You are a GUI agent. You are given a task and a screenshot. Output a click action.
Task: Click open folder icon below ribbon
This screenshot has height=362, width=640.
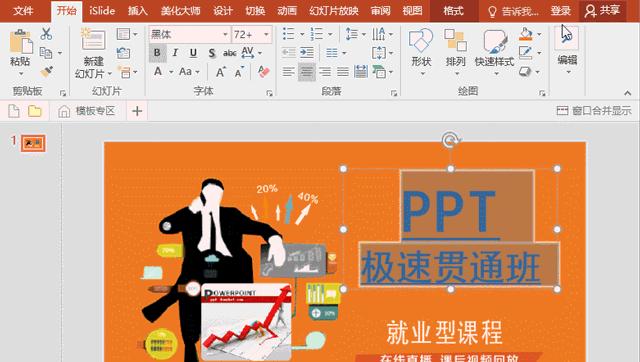tap(35, 111)
